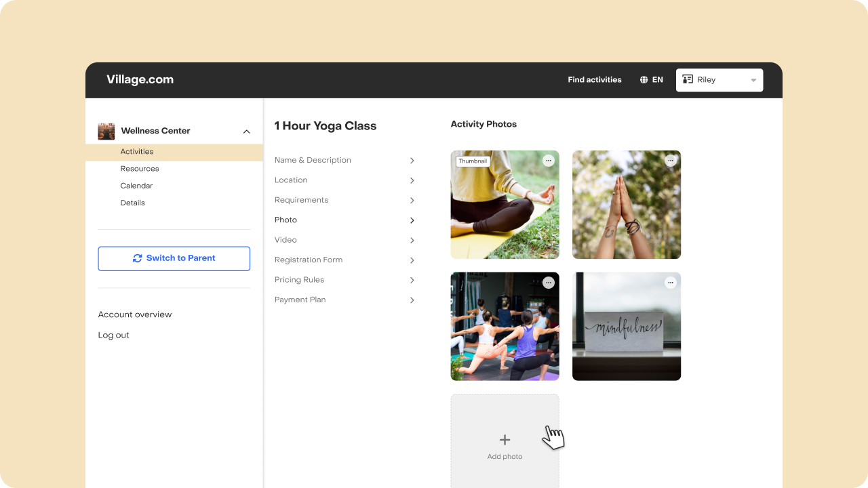The width and height of the screenshot is (868, 488).
Task: Click the chevron next to Video
Action: 412,241
